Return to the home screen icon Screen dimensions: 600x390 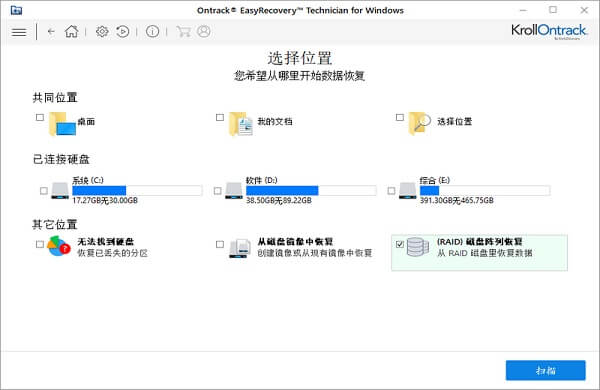(x=71, y=31)
